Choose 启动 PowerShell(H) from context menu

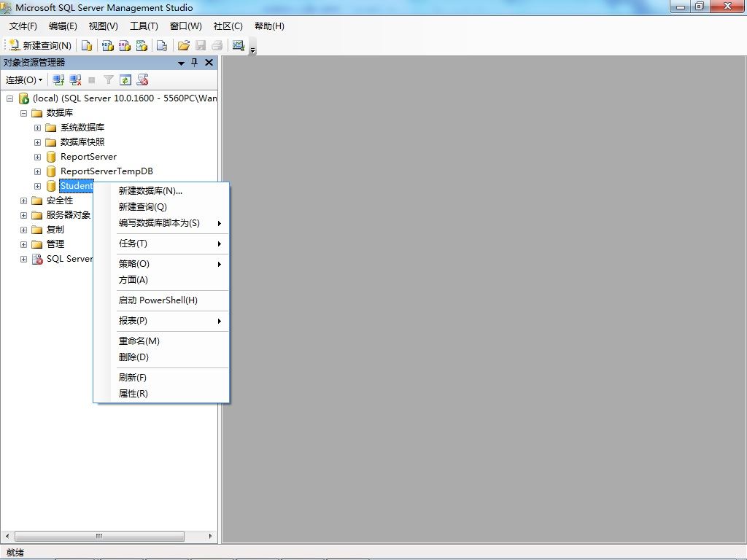pos(162,300)
